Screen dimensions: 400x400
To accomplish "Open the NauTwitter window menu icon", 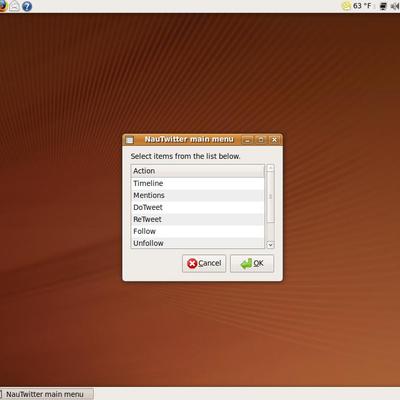I will (x=129, y=140).
